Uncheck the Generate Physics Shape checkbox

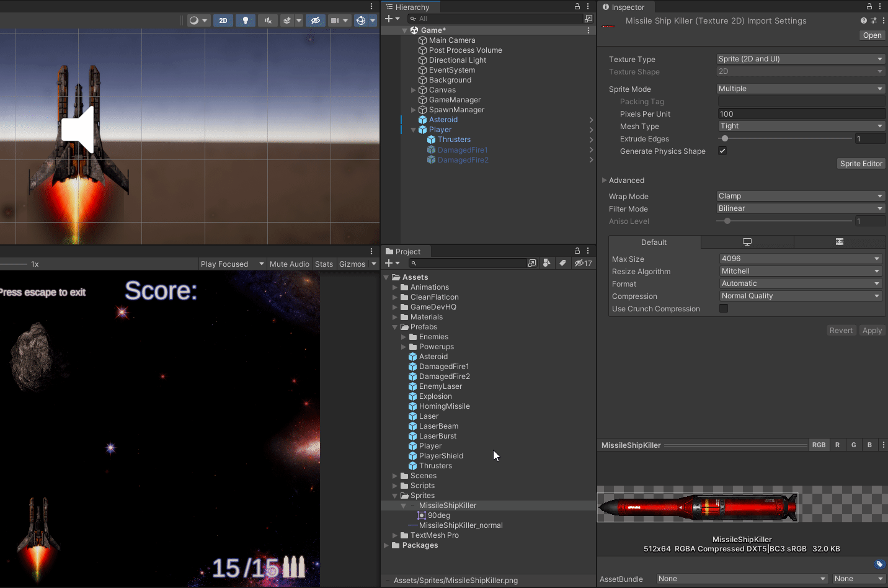click(722, 151)
